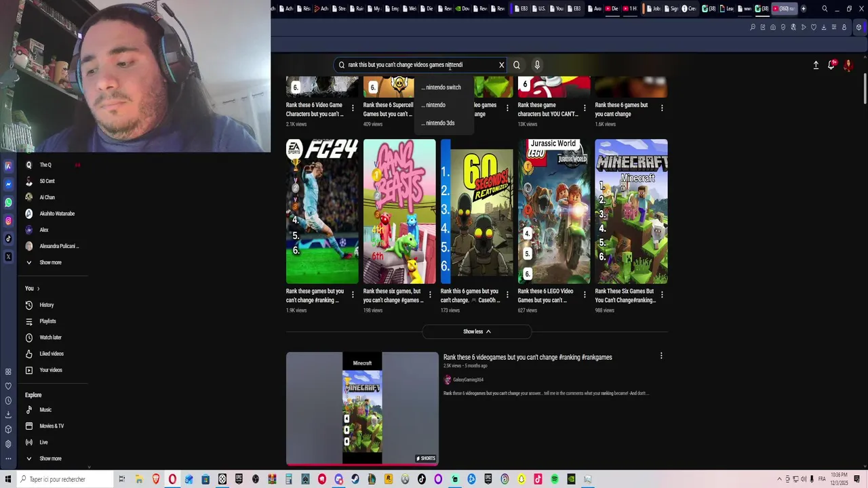Click the upload arrow icon near notifications

[816, 65]
